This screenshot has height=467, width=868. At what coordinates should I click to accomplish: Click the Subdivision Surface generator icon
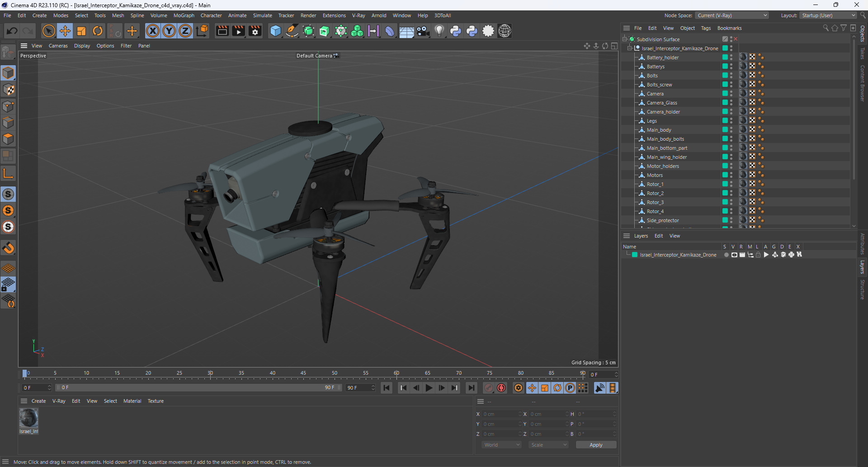click(308, 31)
